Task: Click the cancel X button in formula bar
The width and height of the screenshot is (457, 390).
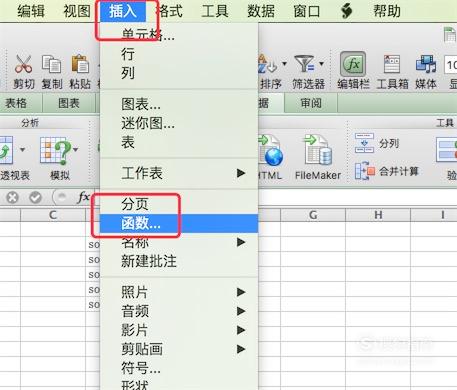Action: pyautogui.click(x=13, y=197)
